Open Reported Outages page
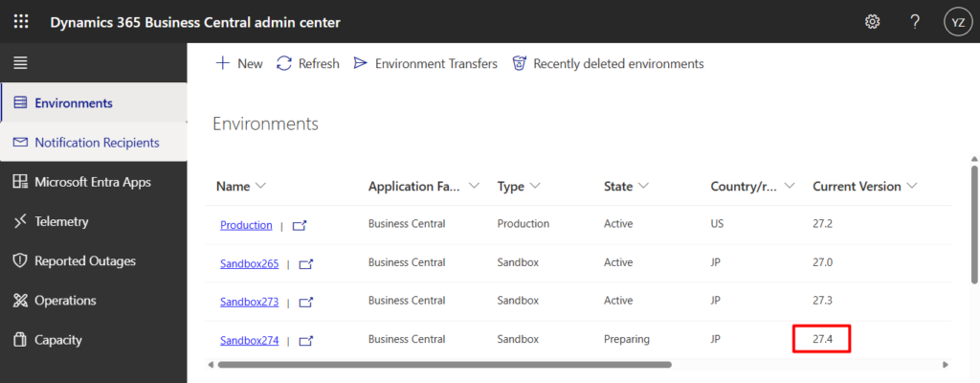 point(84,260)
